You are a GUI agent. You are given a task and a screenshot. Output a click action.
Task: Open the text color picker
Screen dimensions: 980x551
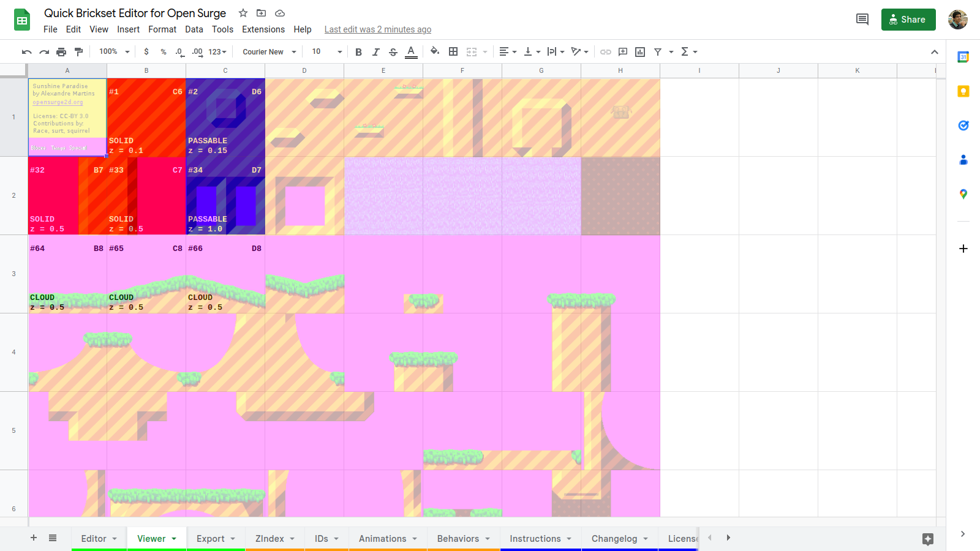[x=412, y=52]
